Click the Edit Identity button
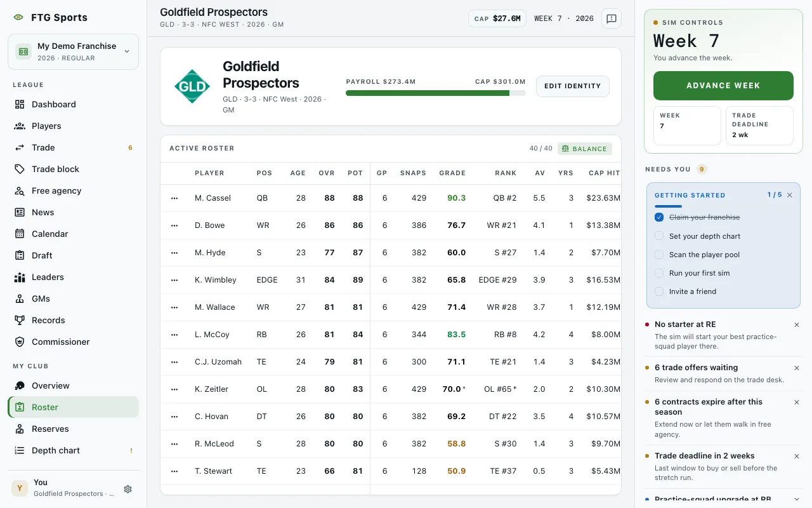Viewport: 812px width, 508px height. (573, 86)
